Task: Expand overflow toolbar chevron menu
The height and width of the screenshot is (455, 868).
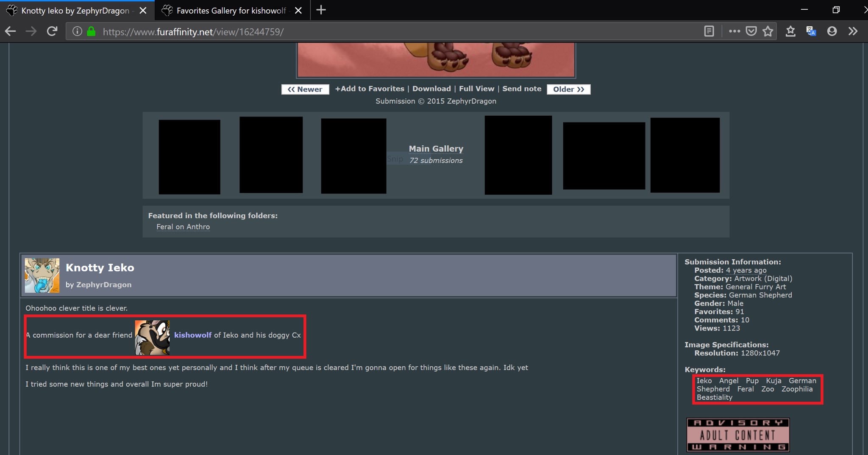Action: tap(853, 31)
